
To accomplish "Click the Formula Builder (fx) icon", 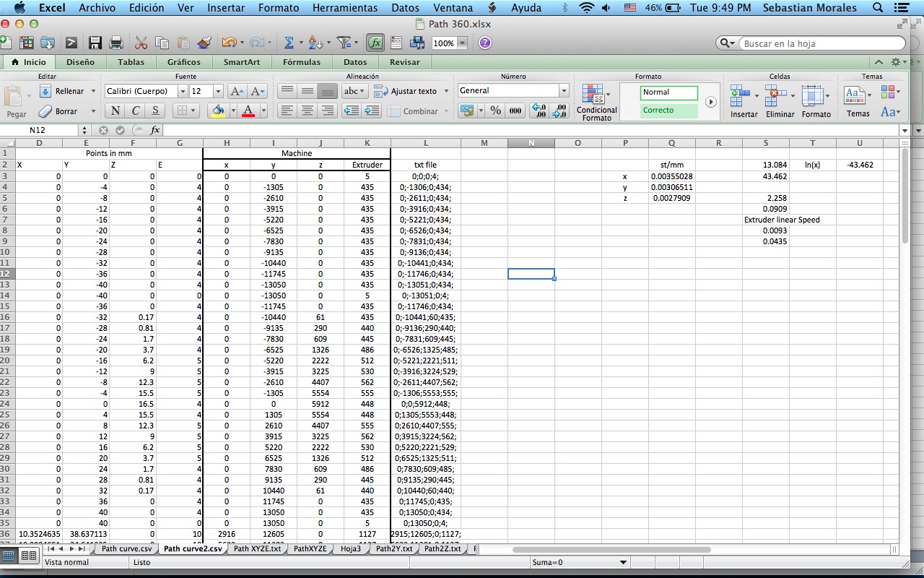I will pos(375,43).
